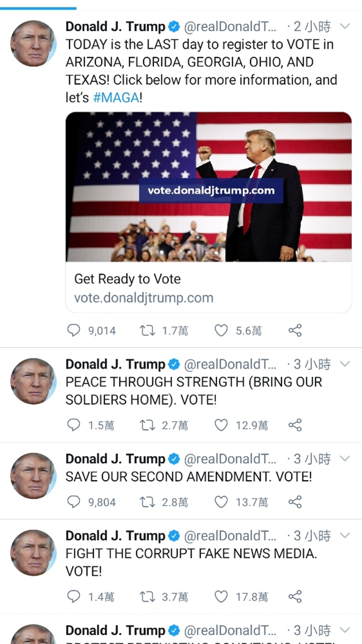
Task: View the Trump flag rally image
Action: pyautogui.click(x=209, y=187)
